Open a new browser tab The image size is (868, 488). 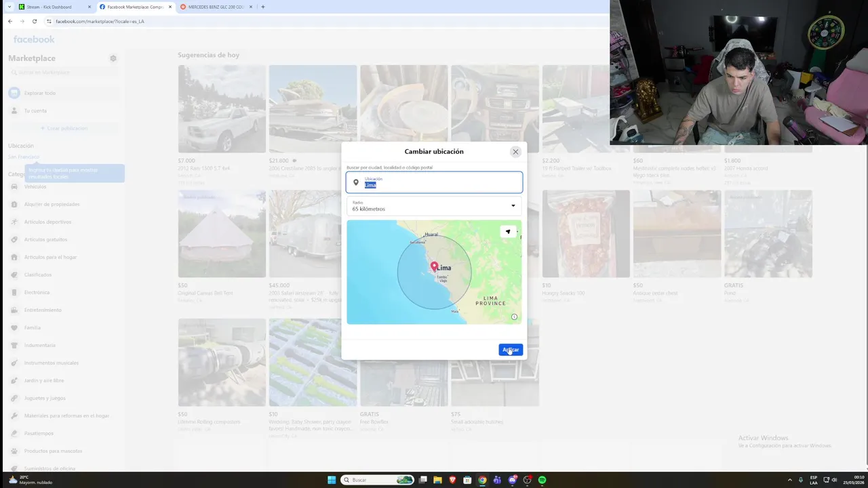tap(263, 7)
